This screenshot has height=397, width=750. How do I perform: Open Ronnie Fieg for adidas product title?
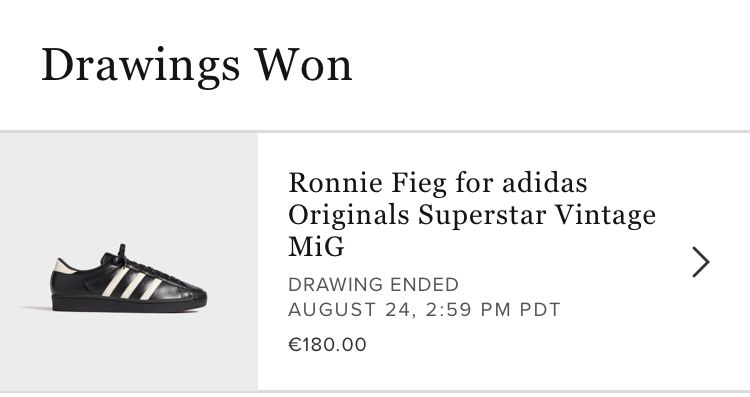(x=472, y=214)
